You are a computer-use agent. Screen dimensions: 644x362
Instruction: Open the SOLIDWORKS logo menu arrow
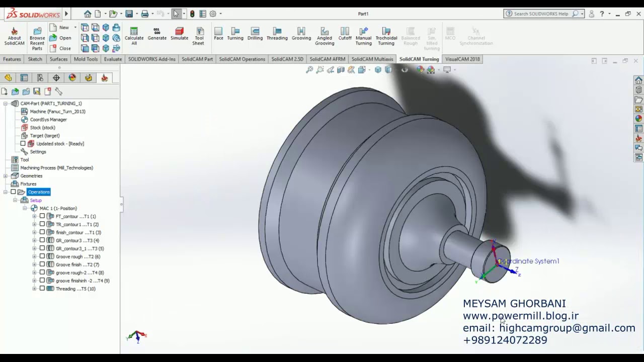[66, 14]
